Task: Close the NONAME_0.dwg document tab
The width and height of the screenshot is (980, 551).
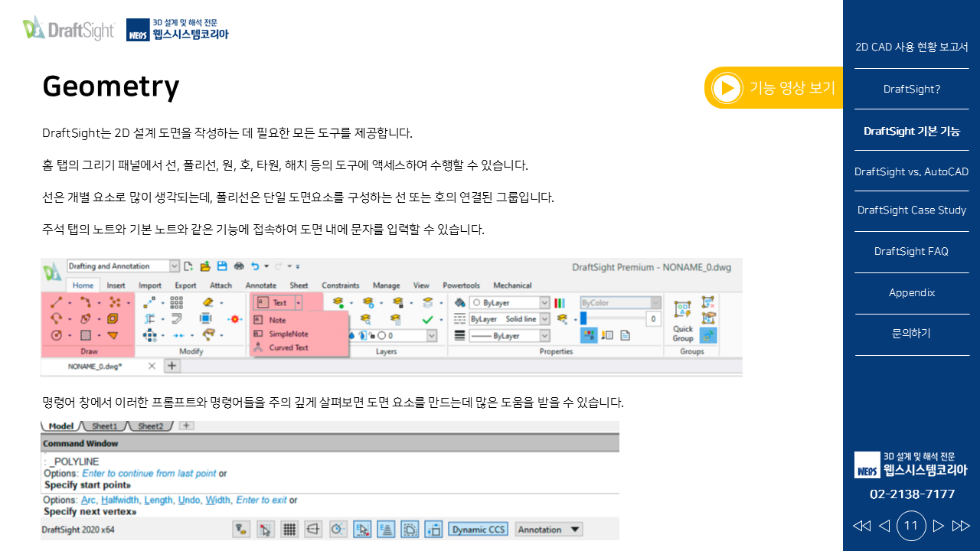Action: coord(152,366)
